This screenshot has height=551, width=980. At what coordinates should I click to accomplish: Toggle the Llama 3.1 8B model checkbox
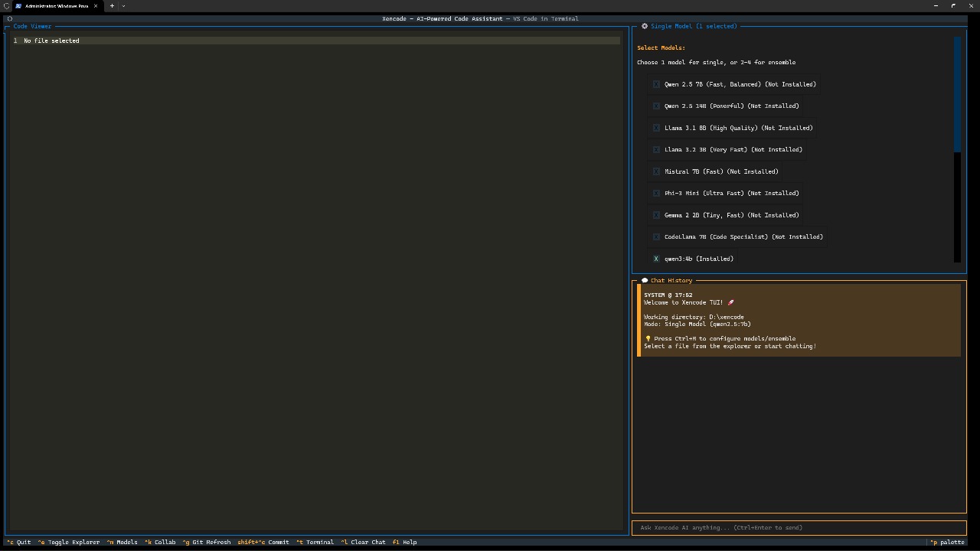656,128
